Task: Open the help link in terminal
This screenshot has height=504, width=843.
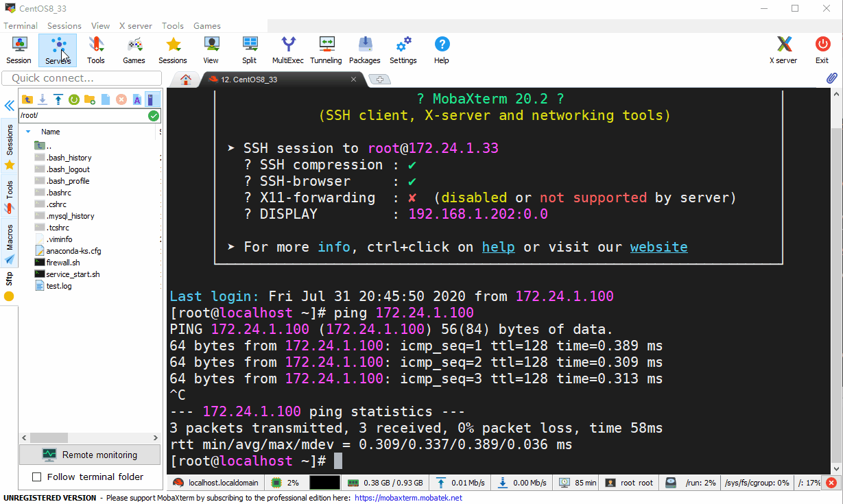Action: (498, 247)
